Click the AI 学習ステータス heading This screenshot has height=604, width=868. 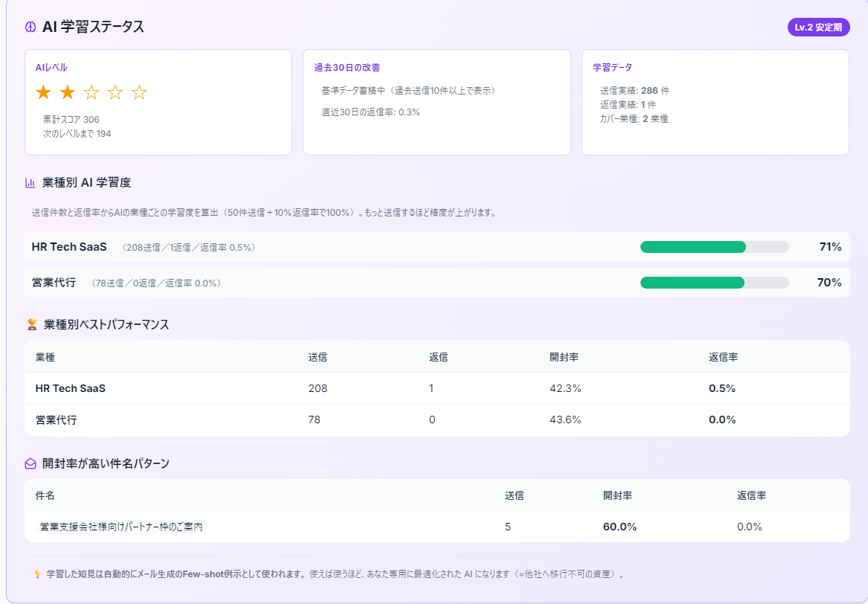(93, 27)
